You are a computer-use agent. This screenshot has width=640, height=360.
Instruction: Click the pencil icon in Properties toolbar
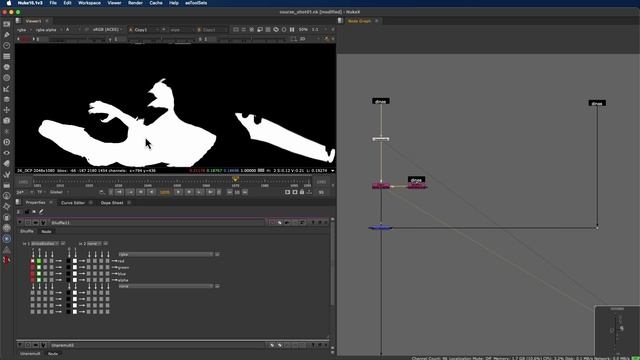(x=41, y=211)
